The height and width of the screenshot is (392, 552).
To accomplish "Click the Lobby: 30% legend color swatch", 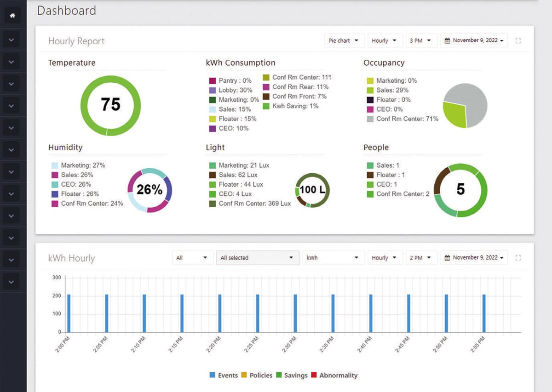I will pos(212,91).
